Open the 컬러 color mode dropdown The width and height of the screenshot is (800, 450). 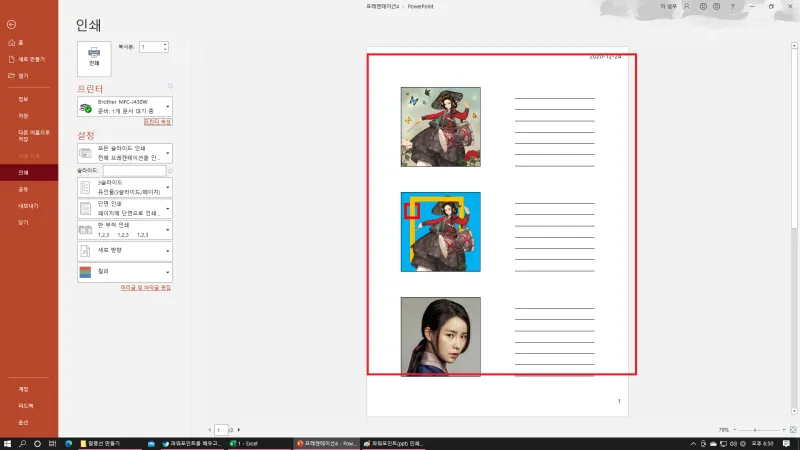(124, 272)
